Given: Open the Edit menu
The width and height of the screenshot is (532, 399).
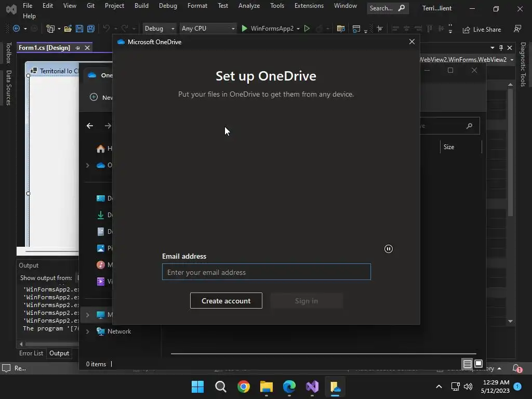Looking at the screenshot, I should click(x=47, y=5).
